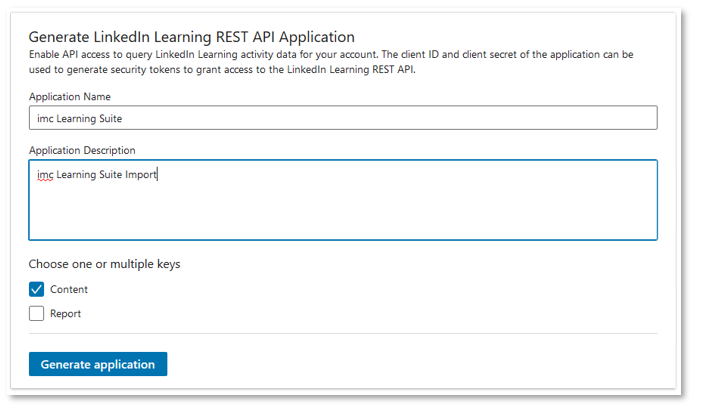
Task: Enable the Report key checkbox
Action: (37, 313)
